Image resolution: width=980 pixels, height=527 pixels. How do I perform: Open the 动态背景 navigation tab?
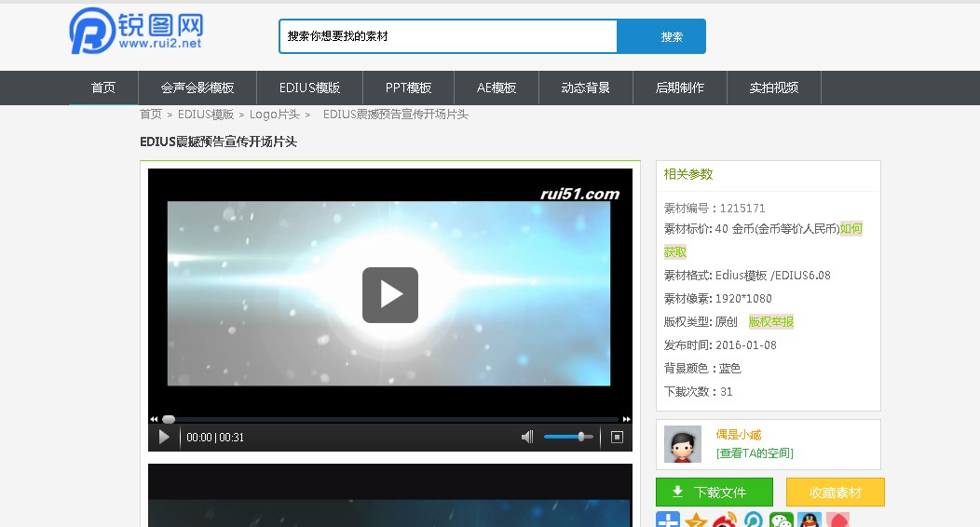[586, 88]
